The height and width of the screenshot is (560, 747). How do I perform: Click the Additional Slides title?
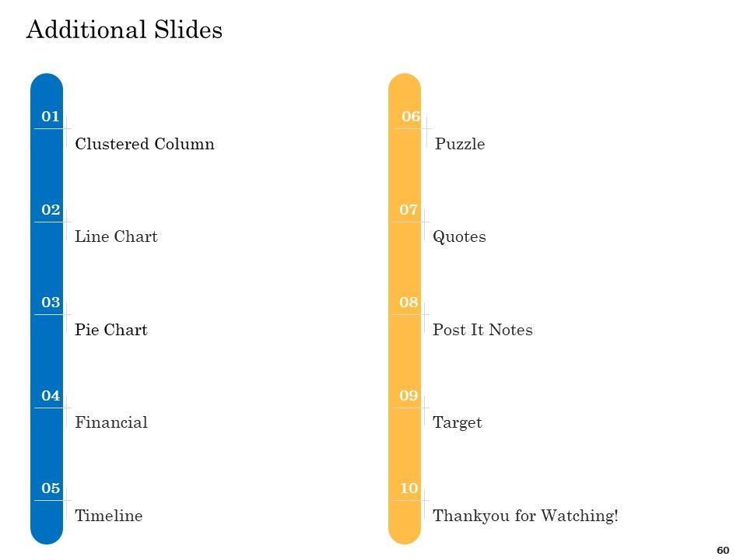click(124, 30)
